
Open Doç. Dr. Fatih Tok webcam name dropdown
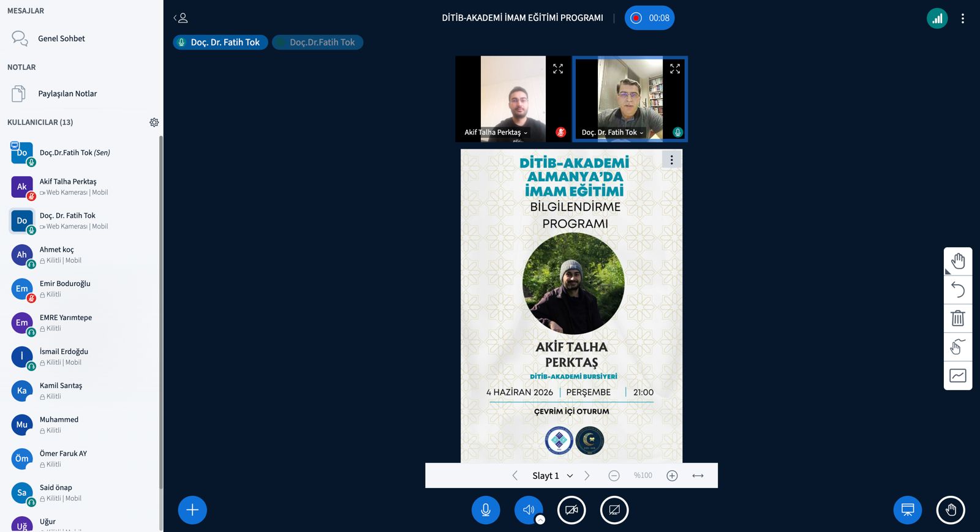pyautogui.click(x=612, y=132)
